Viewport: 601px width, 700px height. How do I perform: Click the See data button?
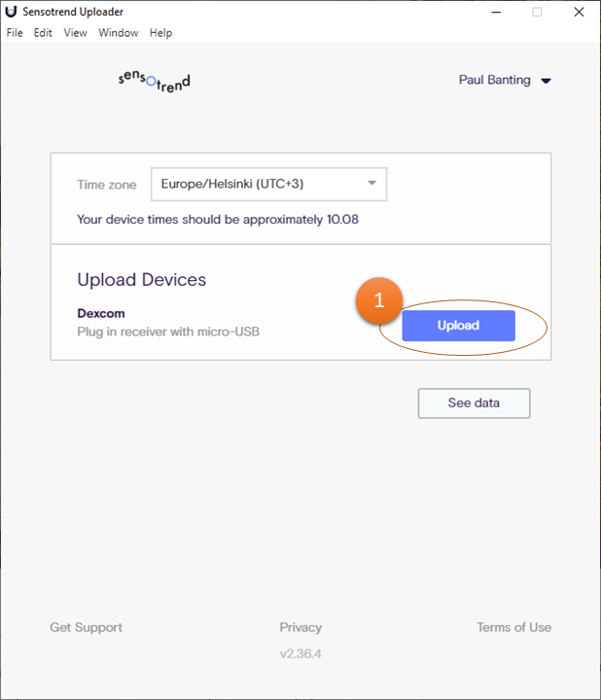pyautogui.click(x=474, y=402)
